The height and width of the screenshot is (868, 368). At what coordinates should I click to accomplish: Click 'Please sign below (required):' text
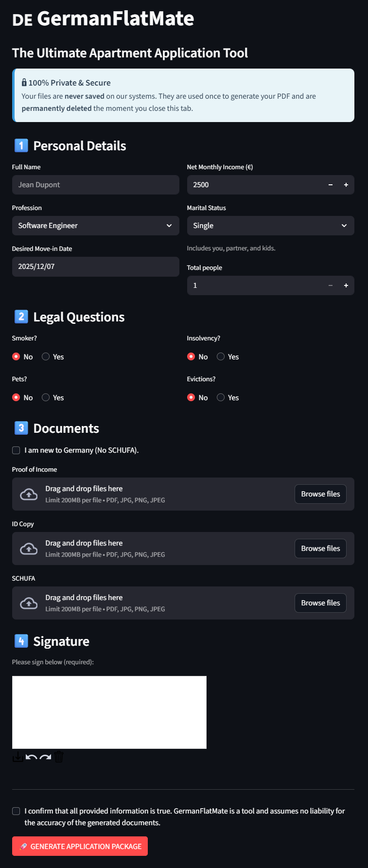[x=53, y=662]
